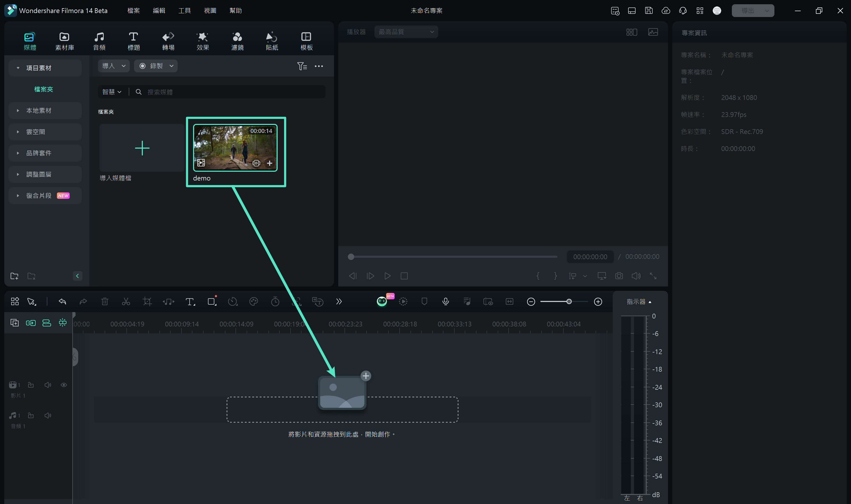Collapse the media sidebar with arrow button
The image size is (851, 504).
click(x=77, y=276)
